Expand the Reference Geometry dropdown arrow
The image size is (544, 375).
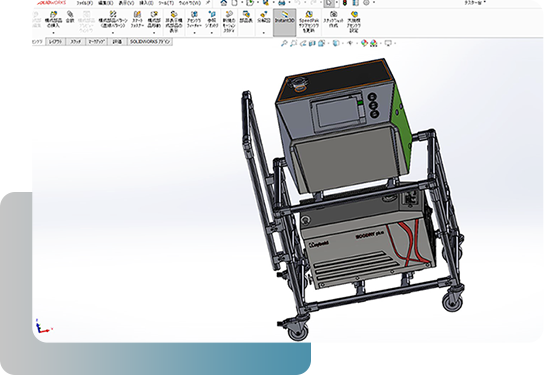212,33
